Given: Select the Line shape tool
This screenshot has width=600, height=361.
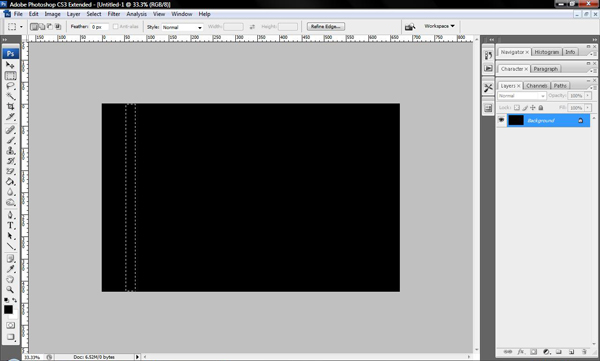Looking at the screenshot, I should pos(10,246).
